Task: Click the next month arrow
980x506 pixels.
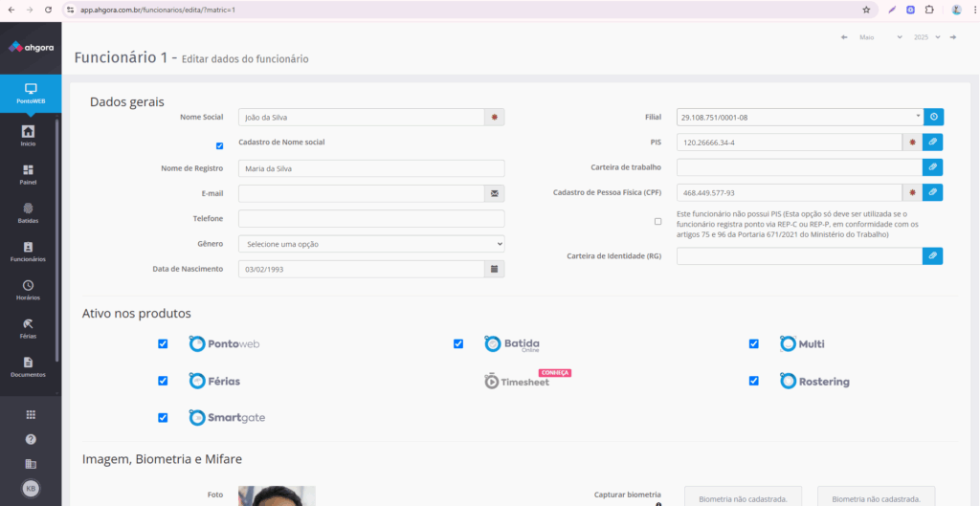Action: click(952, 37)
